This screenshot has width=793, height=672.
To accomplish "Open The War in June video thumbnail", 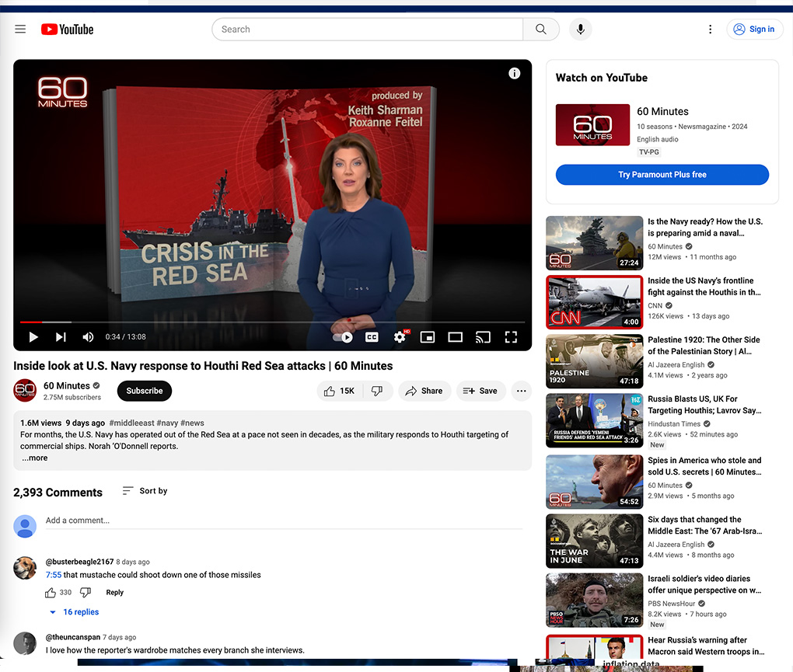I will click(x=594, y=541).
